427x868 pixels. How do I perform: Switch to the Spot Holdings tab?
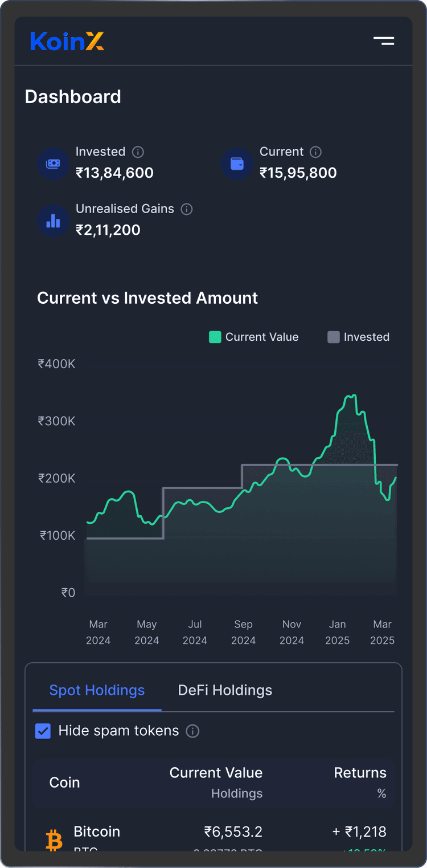click(x=97, y=690)
